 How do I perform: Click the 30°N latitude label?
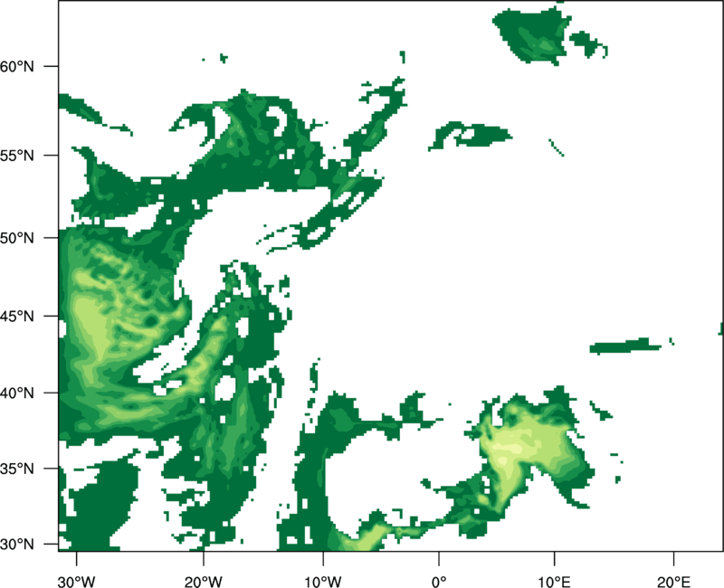click(17, 545)
